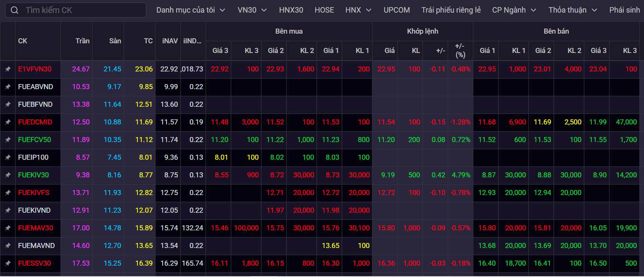
Task: Pin the FUEIP100 ticker
Action: pos(8,158)
